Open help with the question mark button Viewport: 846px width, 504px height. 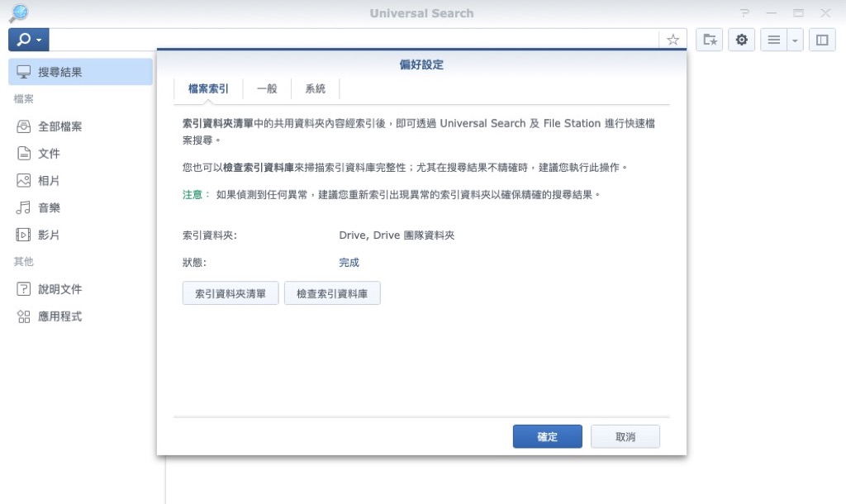(744, 13)
